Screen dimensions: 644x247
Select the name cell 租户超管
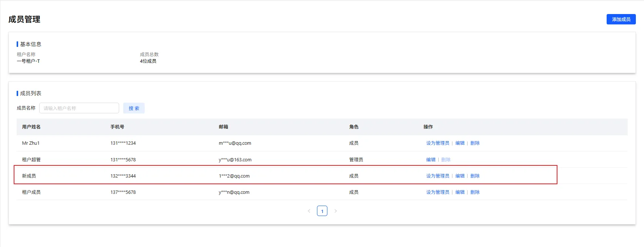click(x=31, y=160)
